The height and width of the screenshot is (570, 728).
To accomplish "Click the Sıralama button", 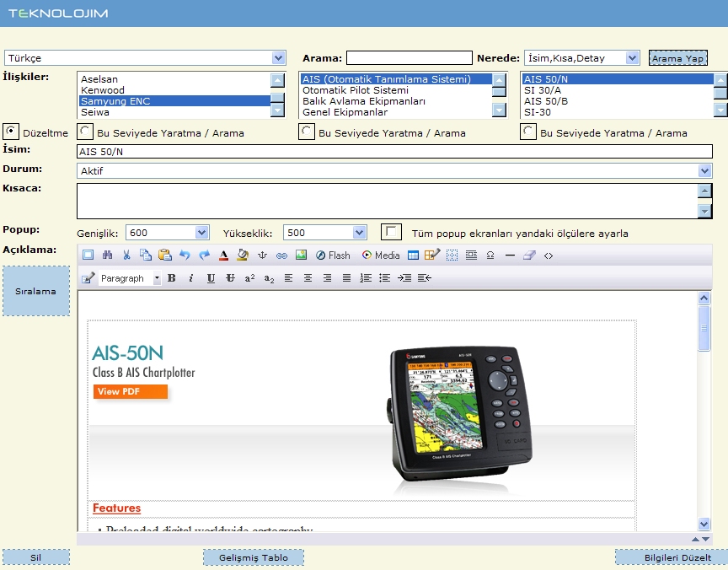I will point(36,291).
